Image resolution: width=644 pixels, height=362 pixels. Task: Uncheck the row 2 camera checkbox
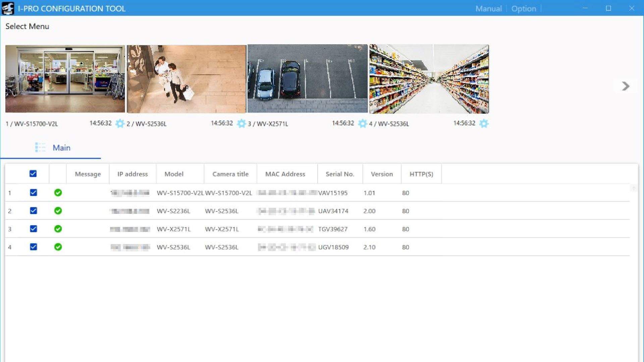[33, 210]
